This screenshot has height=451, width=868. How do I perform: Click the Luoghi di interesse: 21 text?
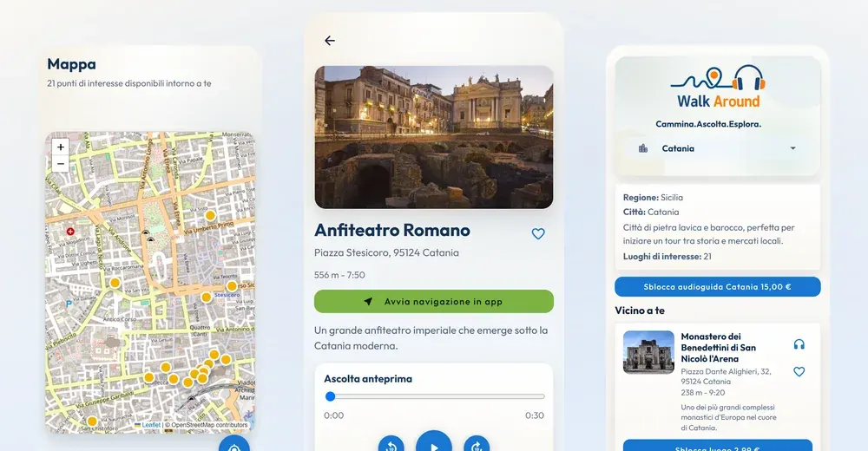[667, 256]
